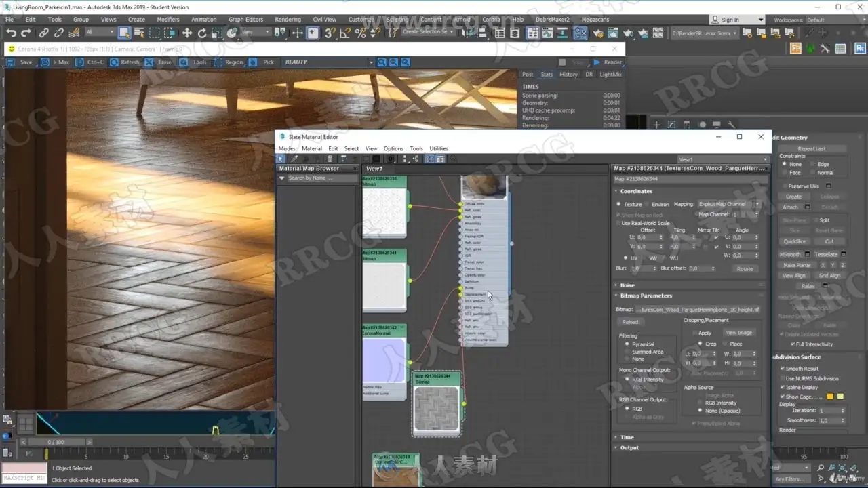The image size is (868, 488).
Task: Toggle Use NURMS Subdivision checkbox
Action: point(783,378)
